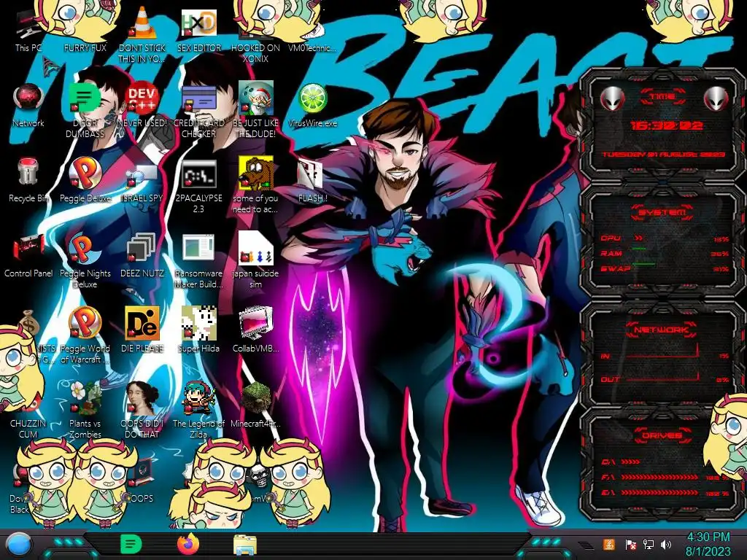The width and height of the screenshot is (747, 560).
Task: Click the network OUT traffic row
Action: pyautogui.click(x=665, y=378)
